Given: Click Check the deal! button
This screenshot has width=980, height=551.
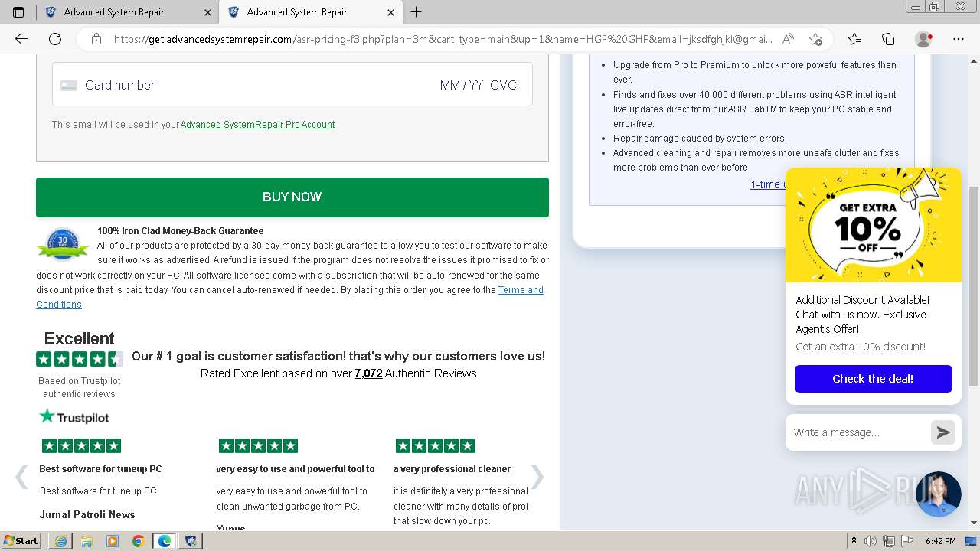Looking at the screenshot, I should click(x=874, y=379).
